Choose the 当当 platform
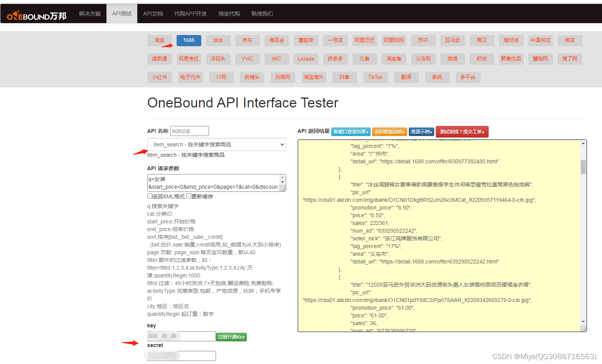The width and height of the screenshot is (602, 364). click(218, 40)
